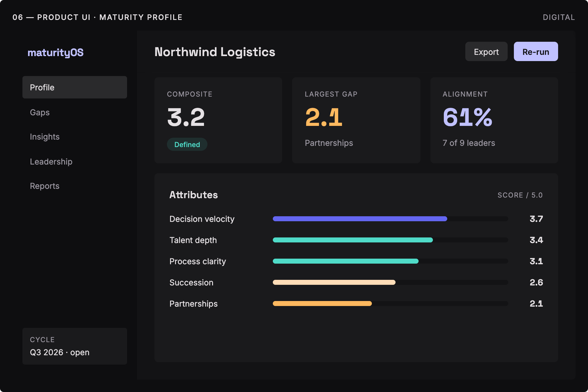Click the 61% alignment value
The height and width of the screenshot is (392, 588).
(467, 117)
